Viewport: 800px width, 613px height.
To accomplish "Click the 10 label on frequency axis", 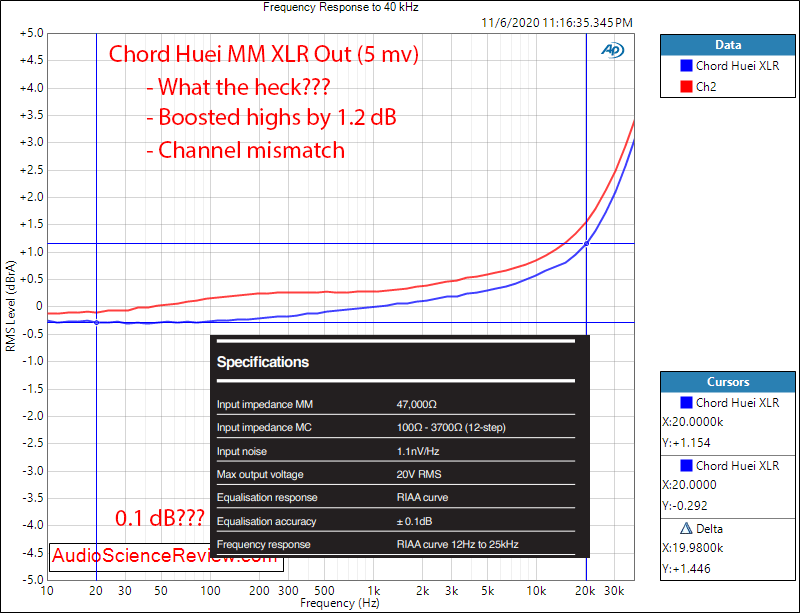I will coord(47,591).
